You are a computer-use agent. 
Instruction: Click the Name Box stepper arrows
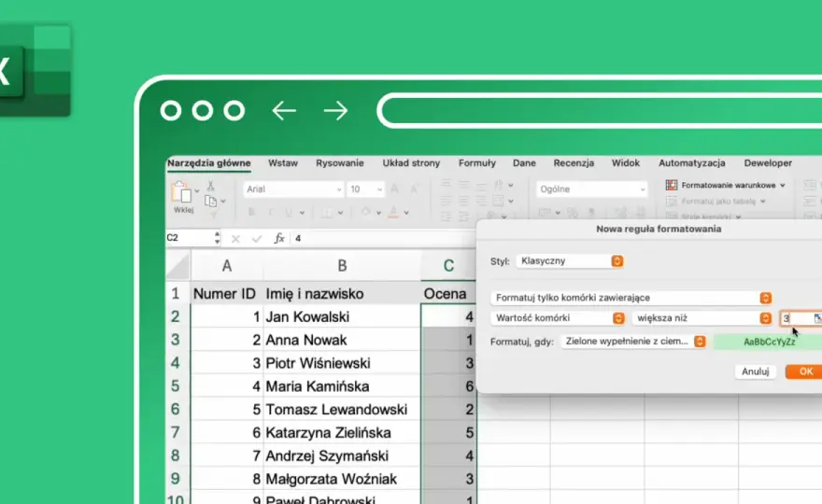point(217,238)
